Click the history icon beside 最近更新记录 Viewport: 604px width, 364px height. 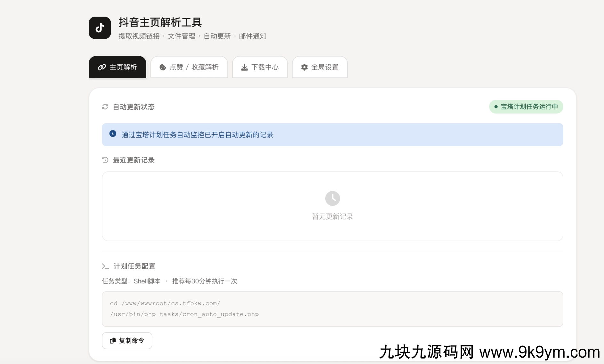point(105,160)
